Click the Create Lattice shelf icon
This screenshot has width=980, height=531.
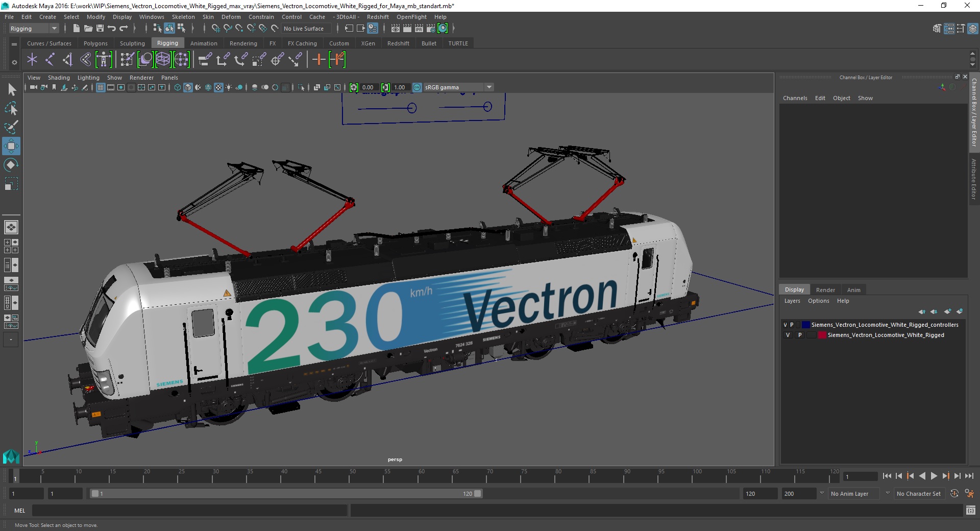coord(163,60)
